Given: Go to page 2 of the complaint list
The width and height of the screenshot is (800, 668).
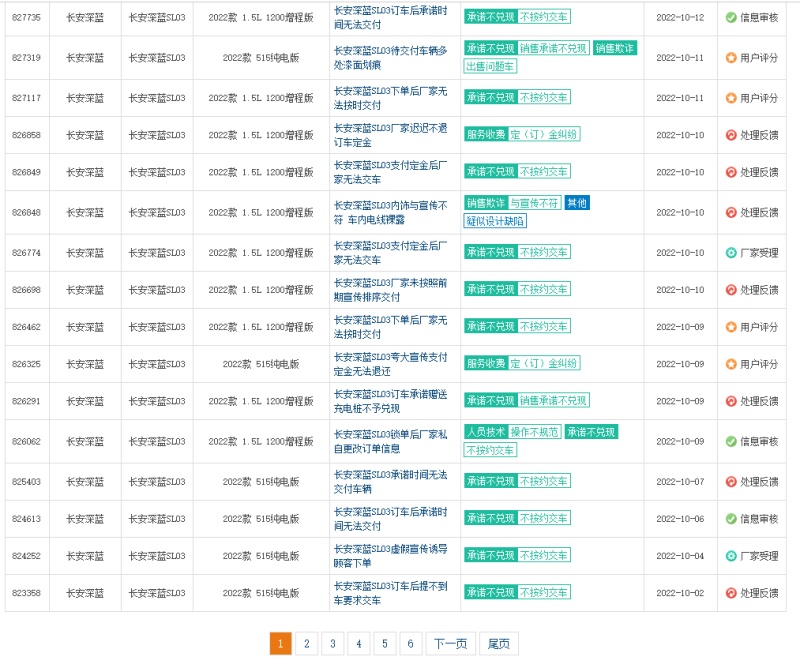Looking at the screenshot, I should pos(307,644).
